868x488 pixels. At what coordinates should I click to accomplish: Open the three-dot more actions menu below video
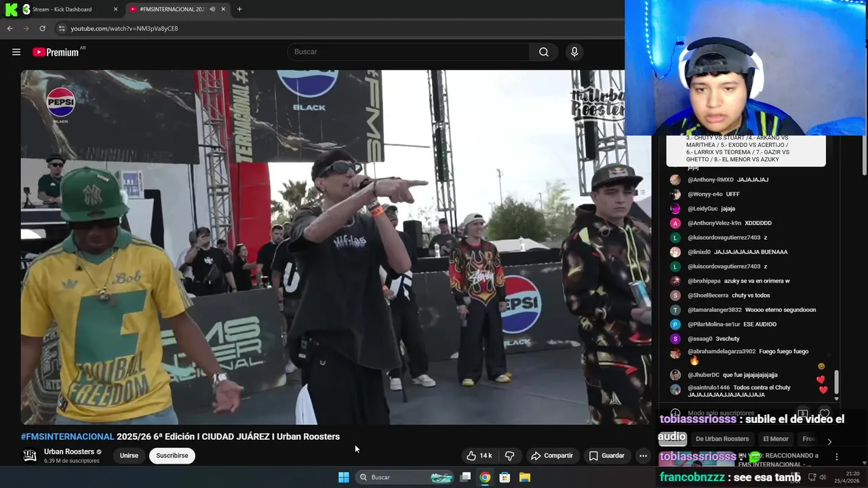click(643, 455)
